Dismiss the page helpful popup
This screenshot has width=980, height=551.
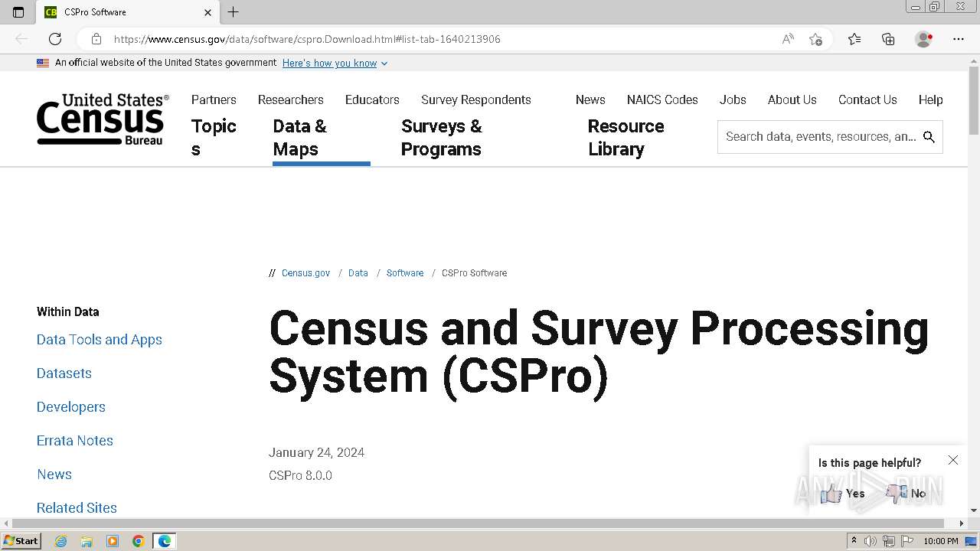pos(953,460)
